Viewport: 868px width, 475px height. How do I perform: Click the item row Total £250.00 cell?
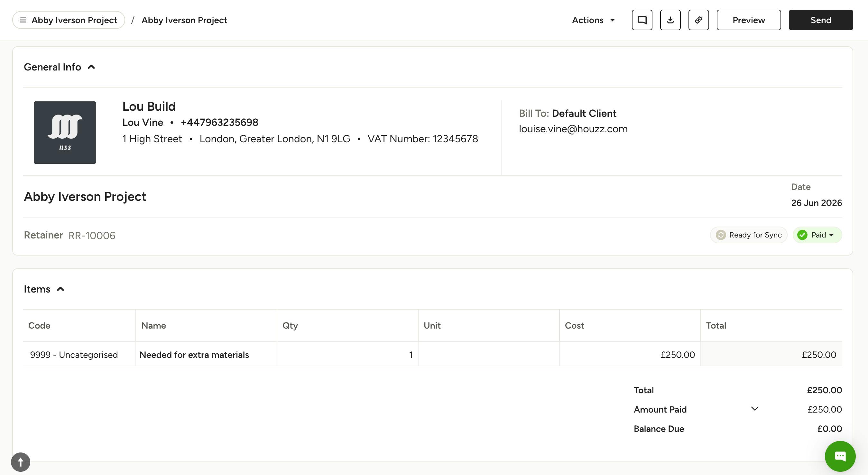point(771,354)
